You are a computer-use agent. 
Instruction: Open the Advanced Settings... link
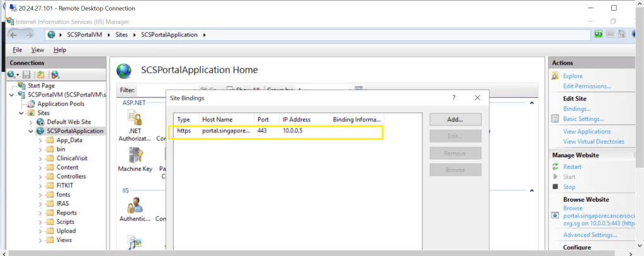coord(589,235)
